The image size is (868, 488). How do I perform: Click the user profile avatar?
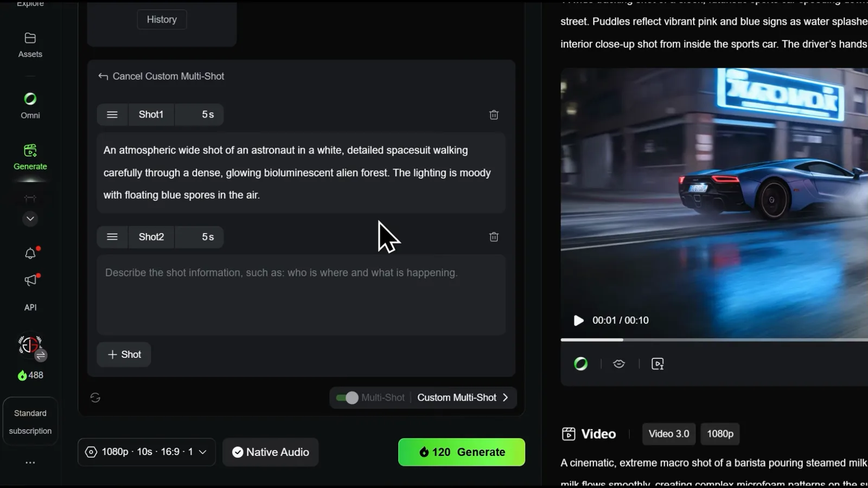click(x=30, y=345)
